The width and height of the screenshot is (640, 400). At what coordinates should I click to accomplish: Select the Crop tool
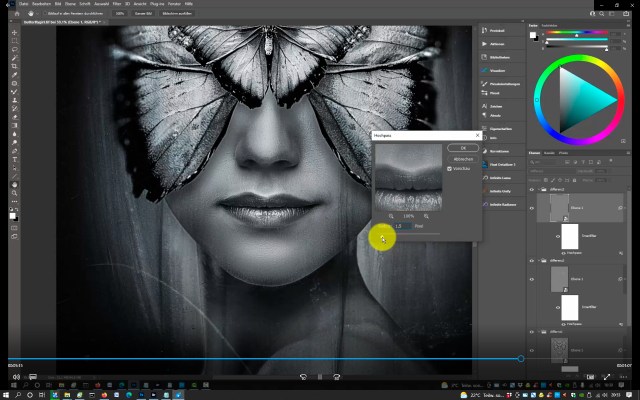click(x=14, y=65)
